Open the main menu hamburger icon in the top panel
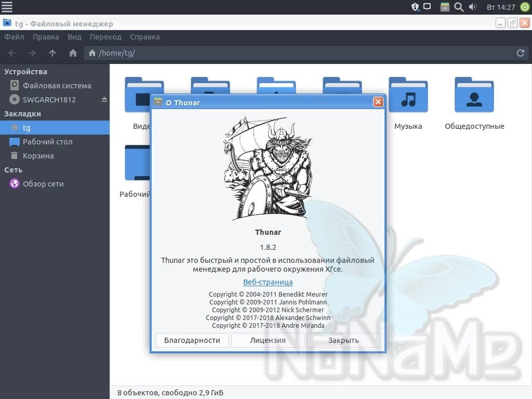Image resolution: width=532 pixels, height=399 pixels. (x=7, y=7)
